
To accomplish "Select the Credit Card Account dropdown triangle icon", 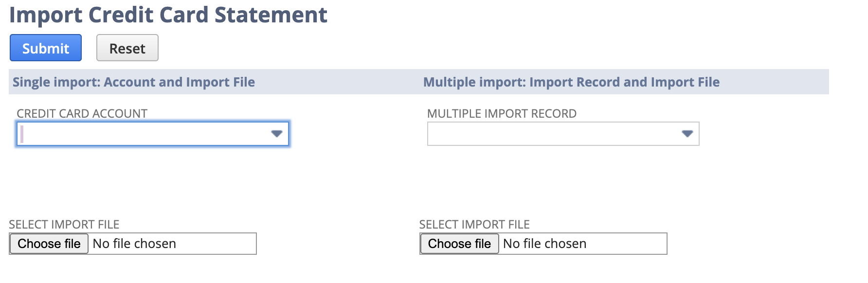I will (x=276, y=134).
